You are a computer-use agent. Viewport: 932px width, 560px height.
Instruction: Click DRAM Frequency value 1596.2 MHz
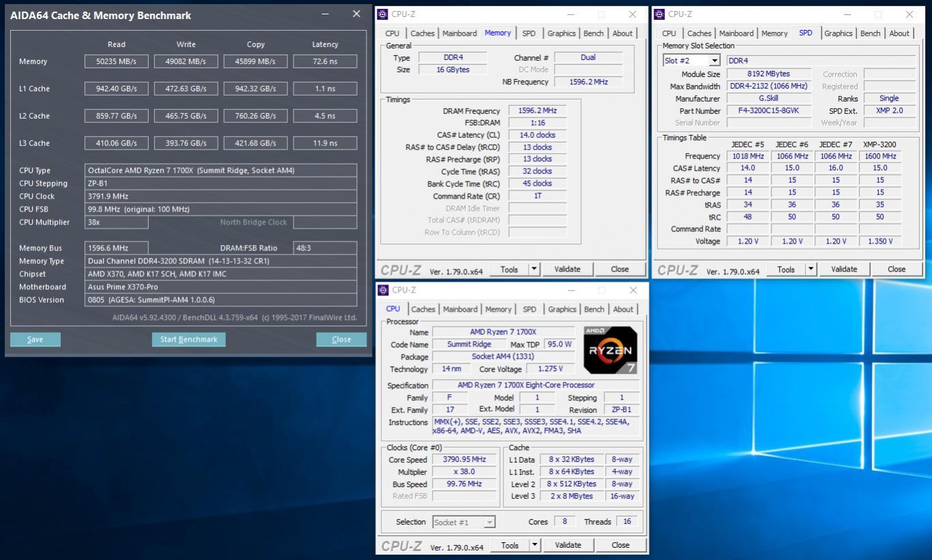point(538,110)
